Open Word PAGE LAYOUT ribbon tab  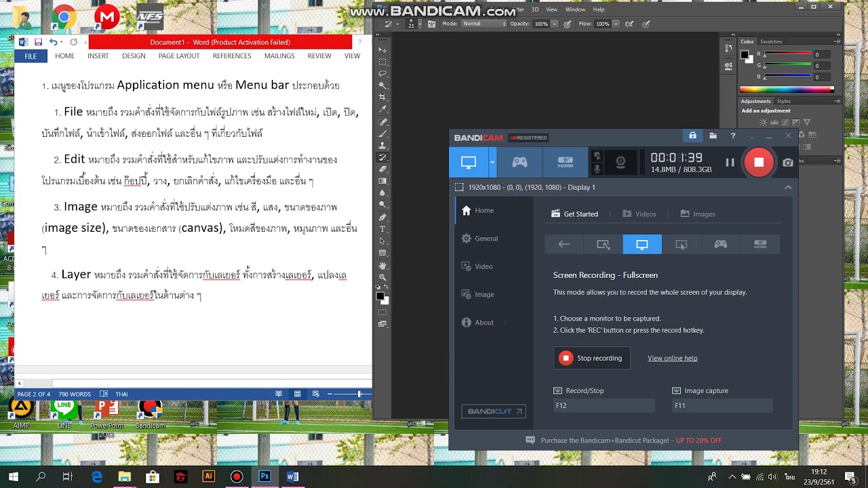[x=179, y=56]
